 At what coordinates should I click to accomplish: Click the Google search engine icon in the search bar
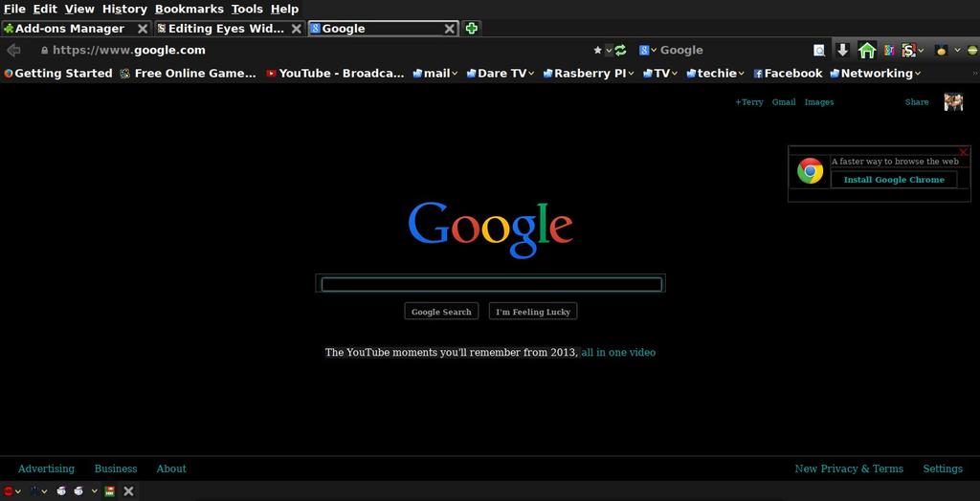pos(644,50)
